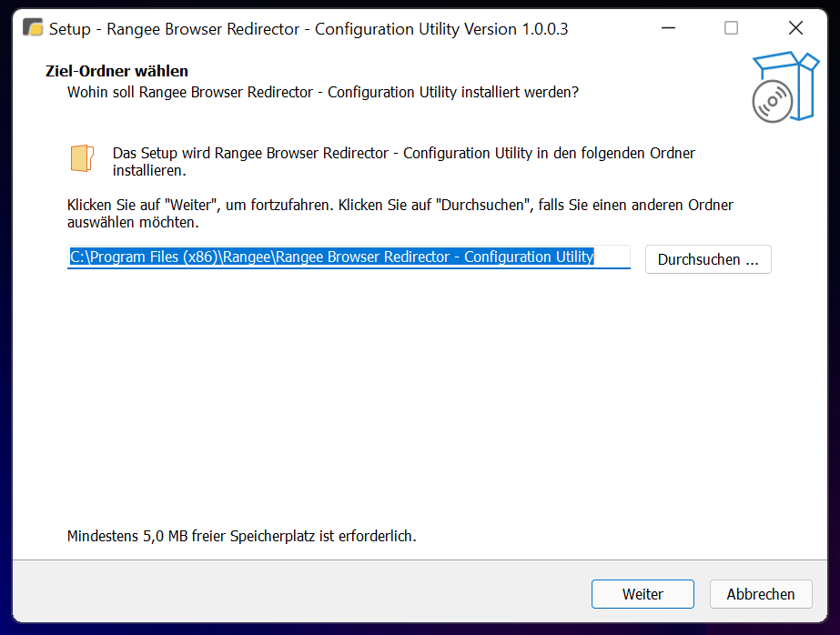Open folder browser with Durchsuchen button

tap(708, 259)
